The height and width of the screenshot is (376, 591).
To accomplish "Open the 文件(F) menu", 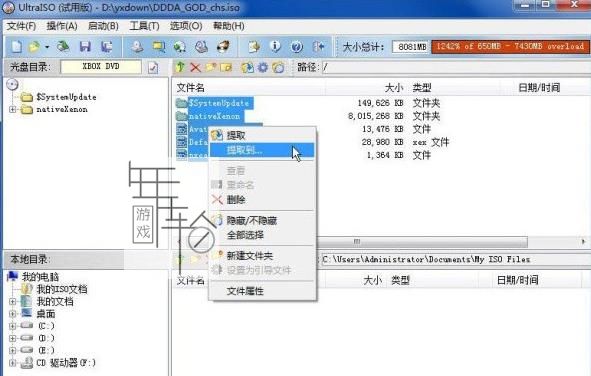I will pyautogui.click(x=21, y=26).
